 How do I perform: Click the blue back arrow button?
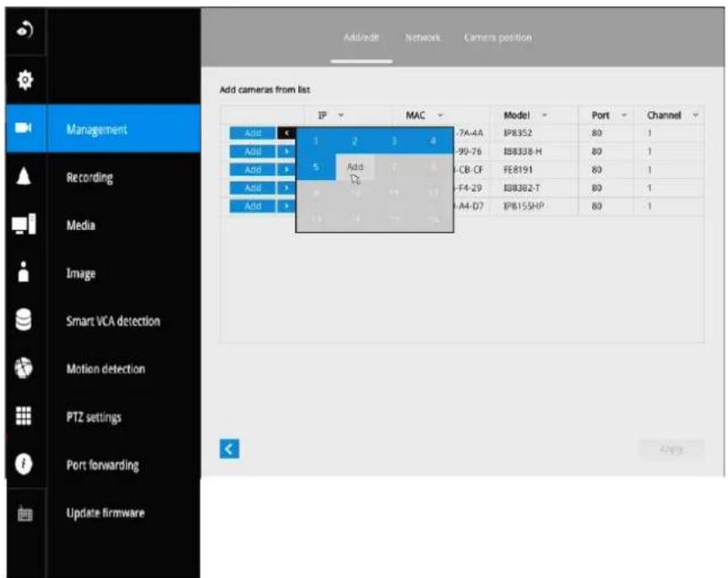pos(230,449)
